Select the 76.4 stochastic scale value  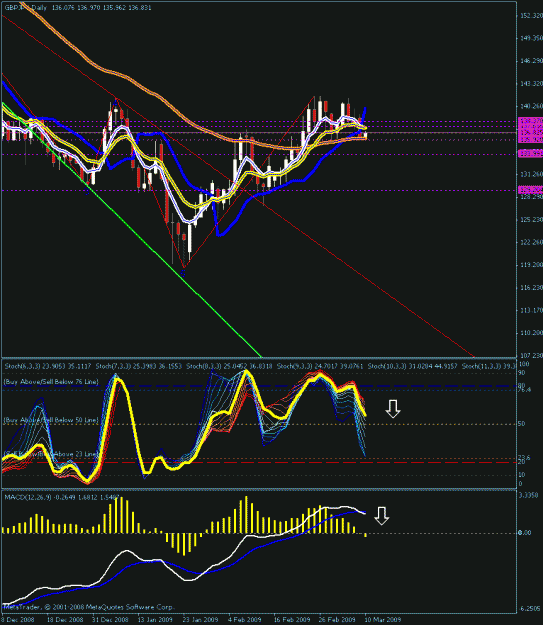pos(525,390)
